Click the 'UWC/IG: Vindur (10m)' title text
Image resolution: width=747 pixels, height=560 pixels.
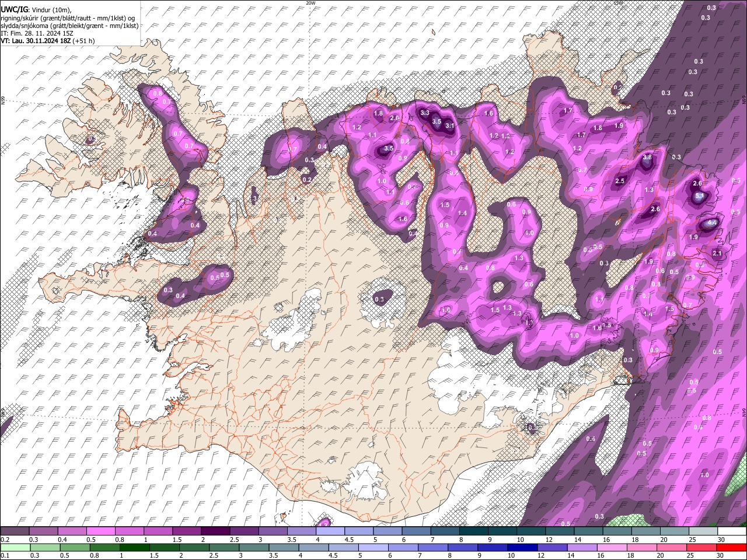coord(36,9)
